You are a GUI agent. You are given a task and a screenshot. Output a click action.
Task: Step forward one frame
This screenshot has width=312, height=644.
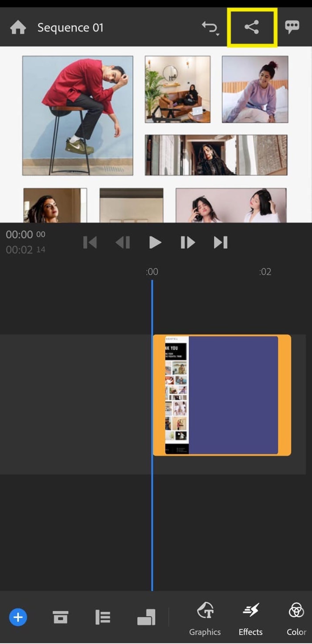[188, 242]
